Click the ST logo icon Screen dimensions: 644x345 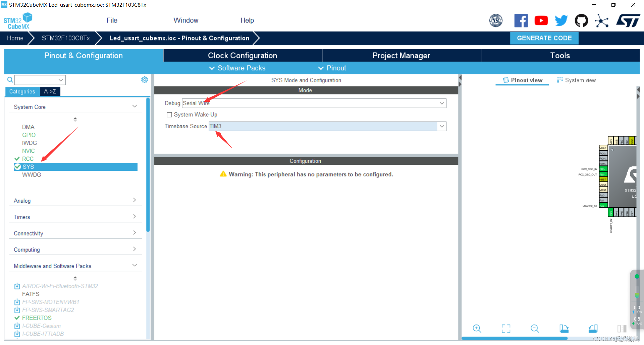pos(628,21)
